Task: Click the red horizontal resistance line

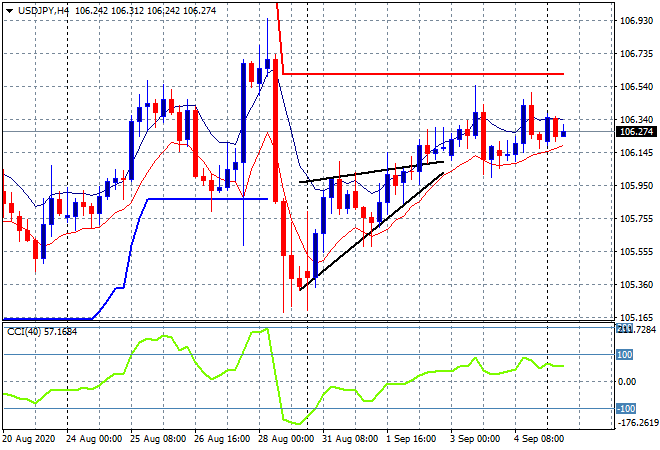Action: point(423,74)
